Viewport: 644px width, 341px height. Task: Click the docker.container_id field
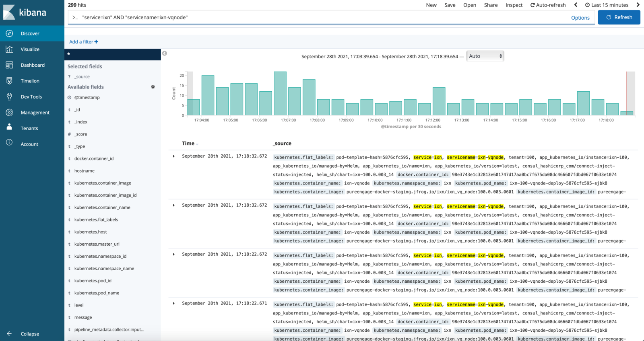(94, 159)
